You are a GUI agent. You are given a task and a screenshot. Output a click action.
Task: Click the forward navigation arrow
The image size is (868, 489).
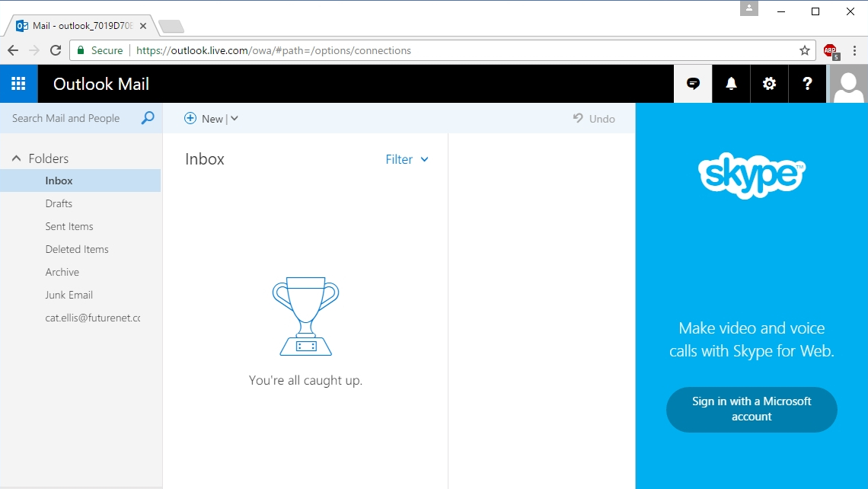(x=34, y=50)
